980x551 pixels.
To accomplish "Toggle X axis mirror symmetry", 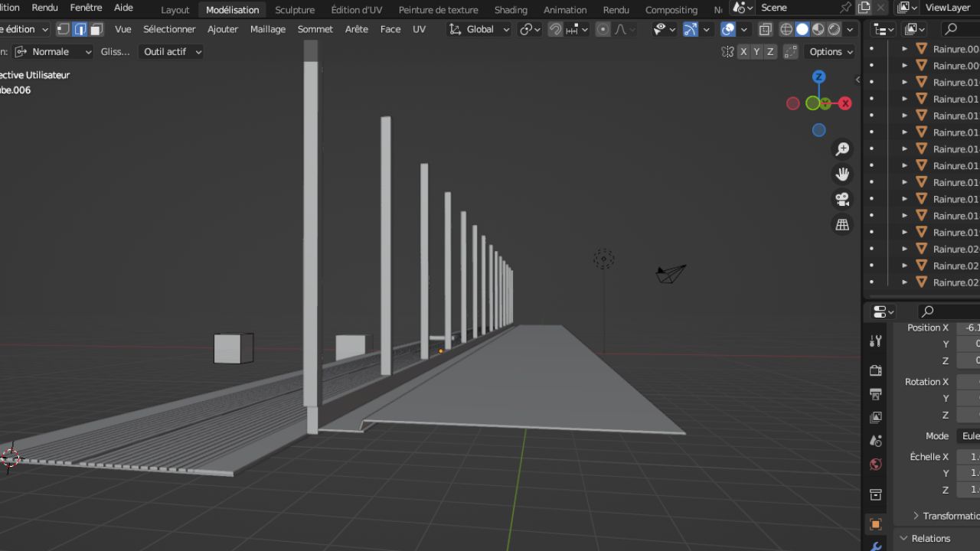I will (743, 52).
